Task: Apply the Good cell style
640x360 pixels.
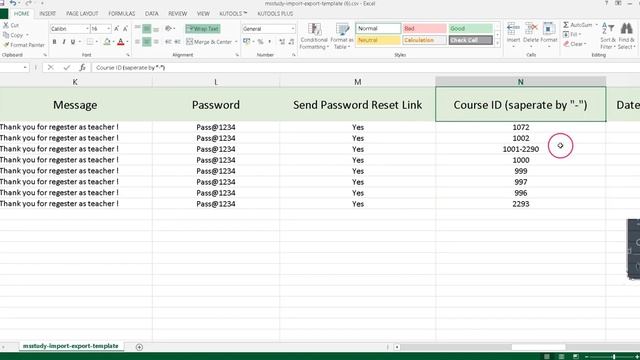Action: [x=471, y=29]
